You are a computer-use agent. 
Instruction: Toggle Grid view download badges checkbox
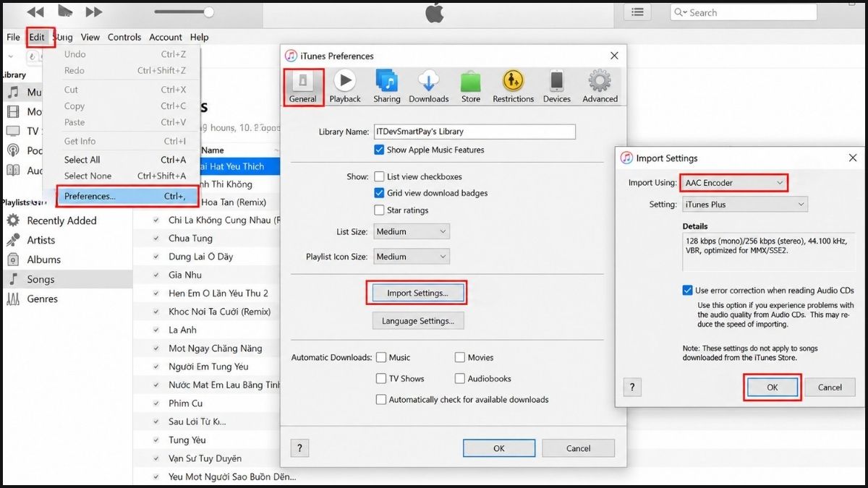[x=379, y=193]
